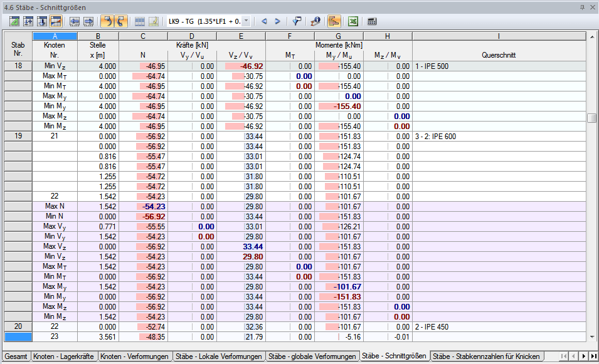Toggle the colored result bars button
The height and width of the screenshot is (364, 599).
334,21
